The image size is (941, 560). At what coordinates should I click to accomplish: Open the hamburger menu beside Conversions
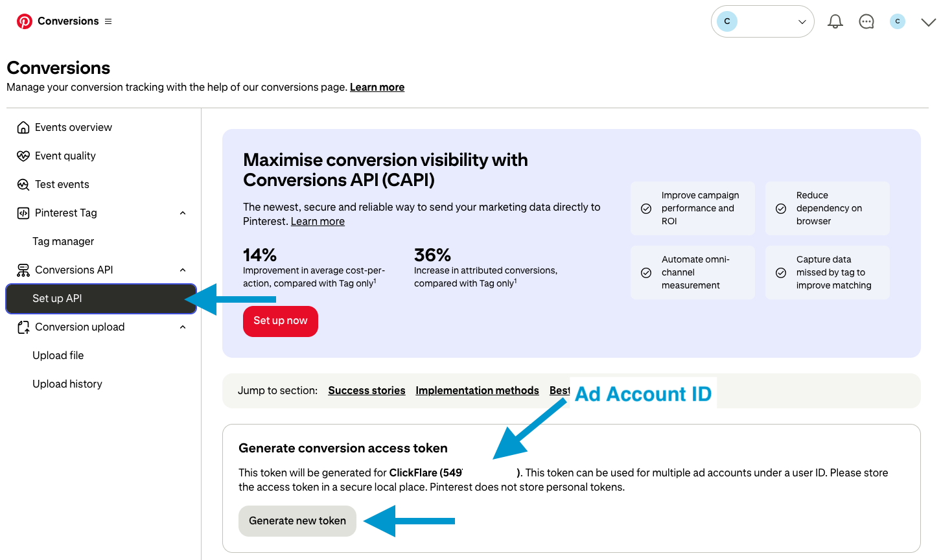[x=108, y=21]
